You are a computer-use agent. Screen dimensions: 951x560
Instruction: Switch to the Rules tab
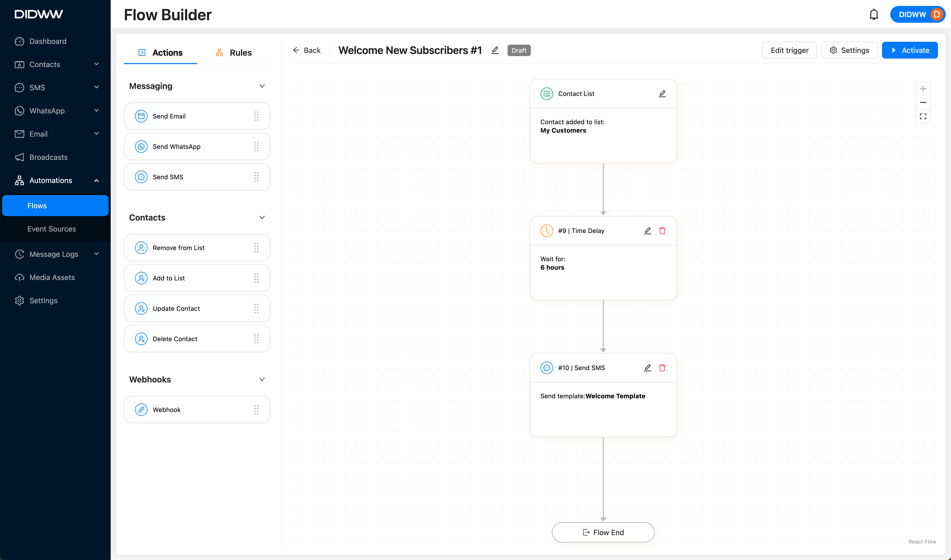coord(233,52)
